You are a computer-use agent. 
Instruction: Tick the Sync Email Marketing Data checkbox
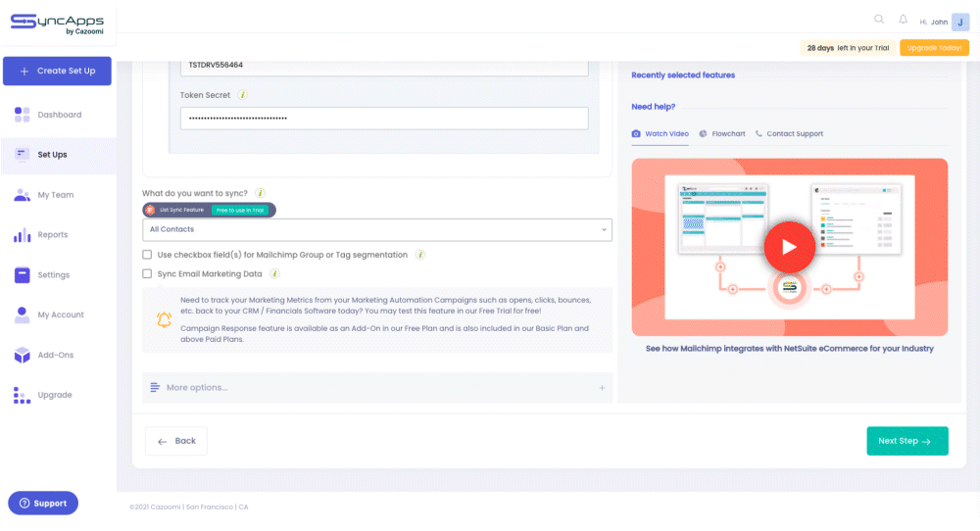(x=147, y=273)
